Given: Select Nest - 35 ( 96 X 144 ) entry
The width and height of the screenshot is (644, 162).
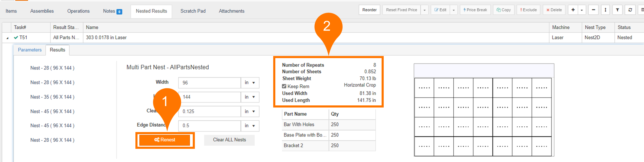Looking at the screenshot, I should pyautogui.click(x=52, y=97).
